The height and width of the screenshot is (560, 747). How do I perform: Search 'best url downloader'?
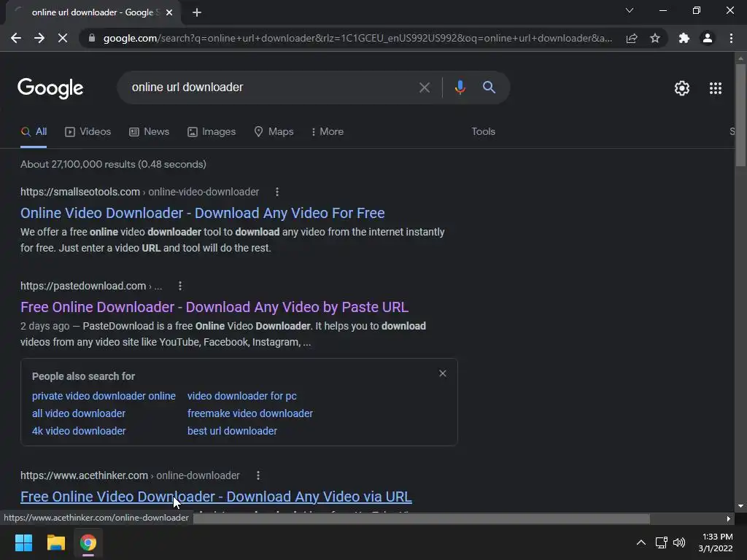point(232,432)
